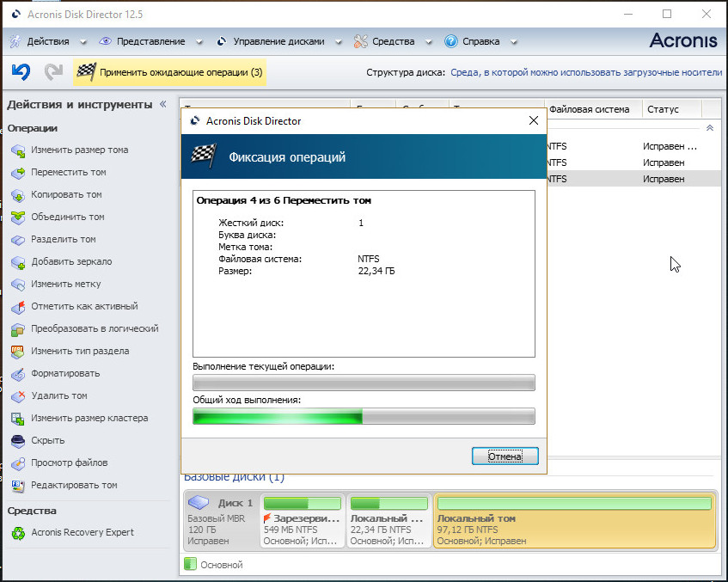Click the Изменить размер тома icon
Image resolution: width=728 pixels, height=582 pixels.
(18, 150)
